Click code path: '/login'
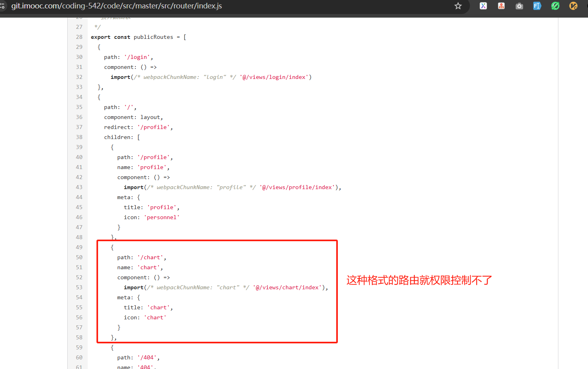This screenshot has width=588, height=369. [128, 57]
